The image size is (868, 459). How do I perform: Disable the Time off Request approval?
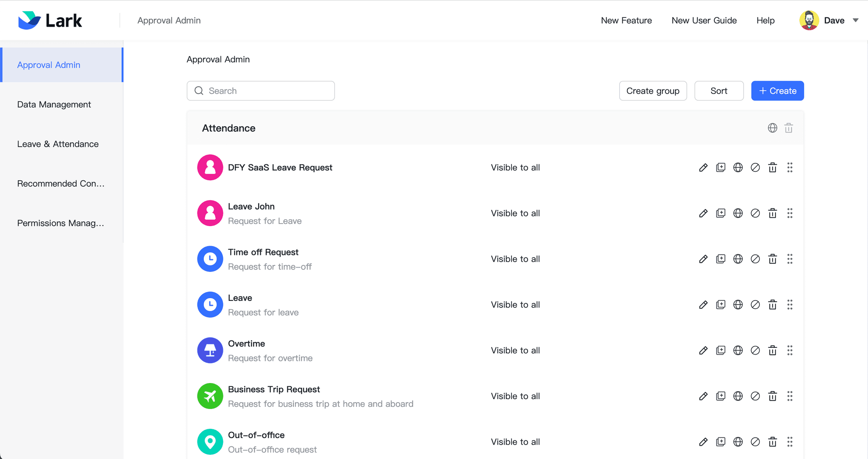tap(756, 259)
